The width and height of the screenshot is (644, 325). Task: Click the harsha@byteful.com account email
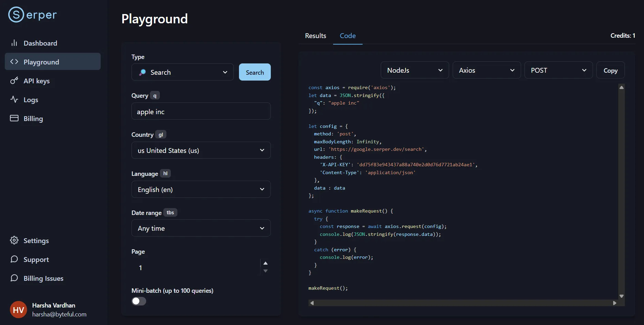pyautogui.click(x=59, y=314)
